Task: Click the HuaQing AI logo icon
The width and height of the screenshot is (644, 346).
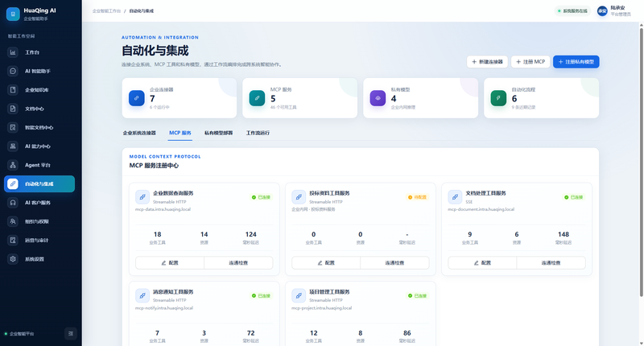Action: point(13,14)
